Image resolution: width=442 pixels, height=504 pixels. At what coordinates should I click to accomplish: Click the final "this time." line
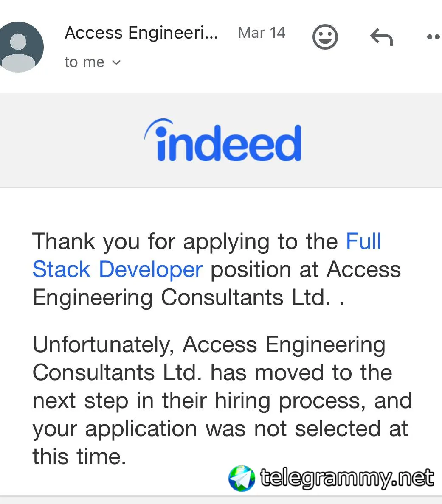(79, 456)
